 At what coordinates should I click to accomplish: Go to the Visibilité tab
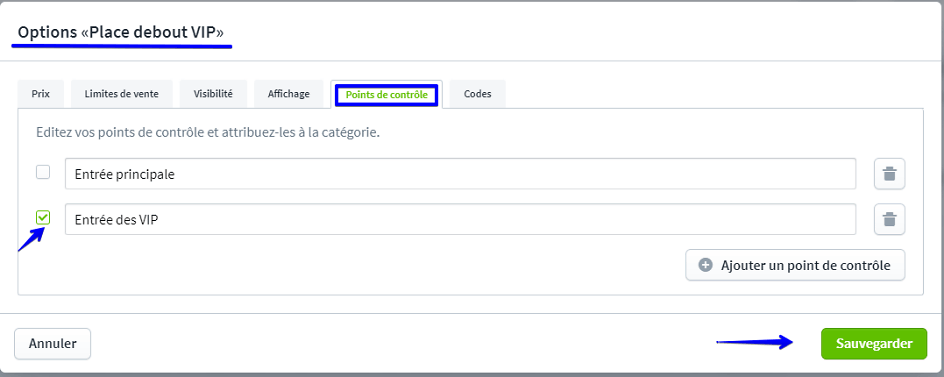pos(213,94)
